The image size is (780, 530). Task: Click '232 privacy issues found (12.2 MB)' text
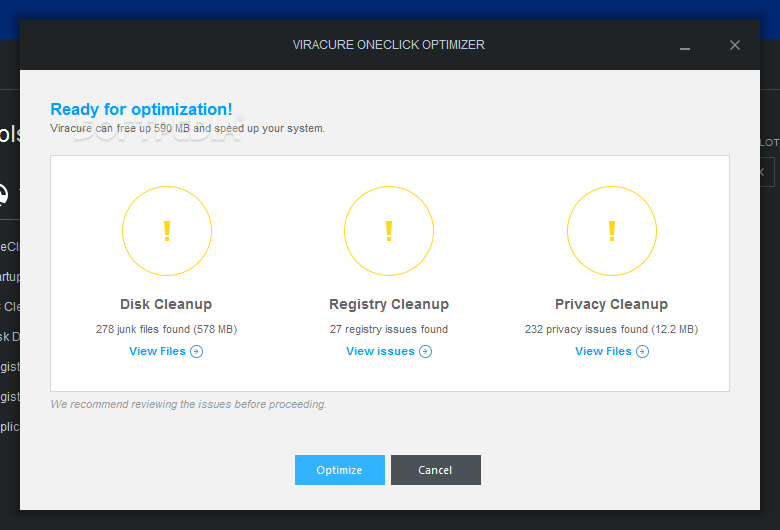(611, 329)
